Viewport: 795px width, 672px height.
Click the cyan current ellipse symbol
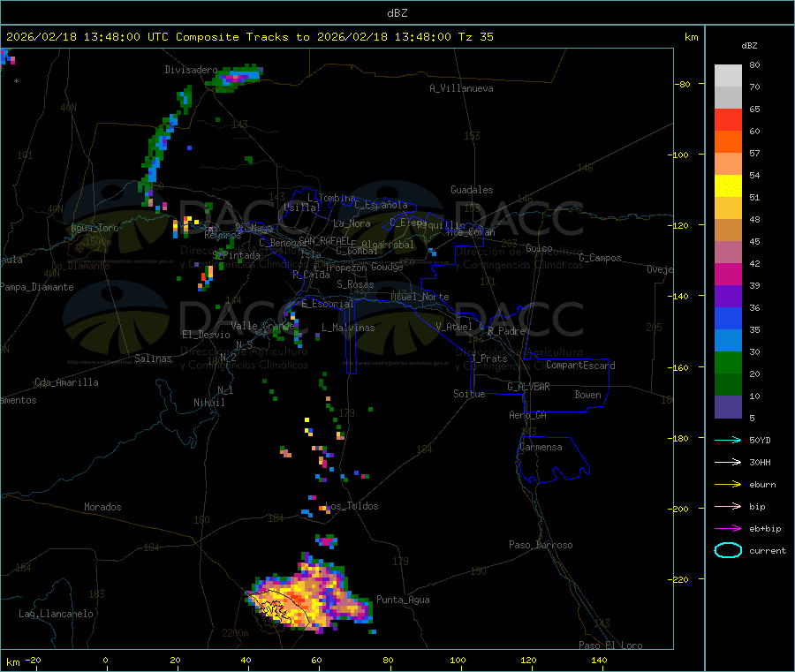coord(728,550)
